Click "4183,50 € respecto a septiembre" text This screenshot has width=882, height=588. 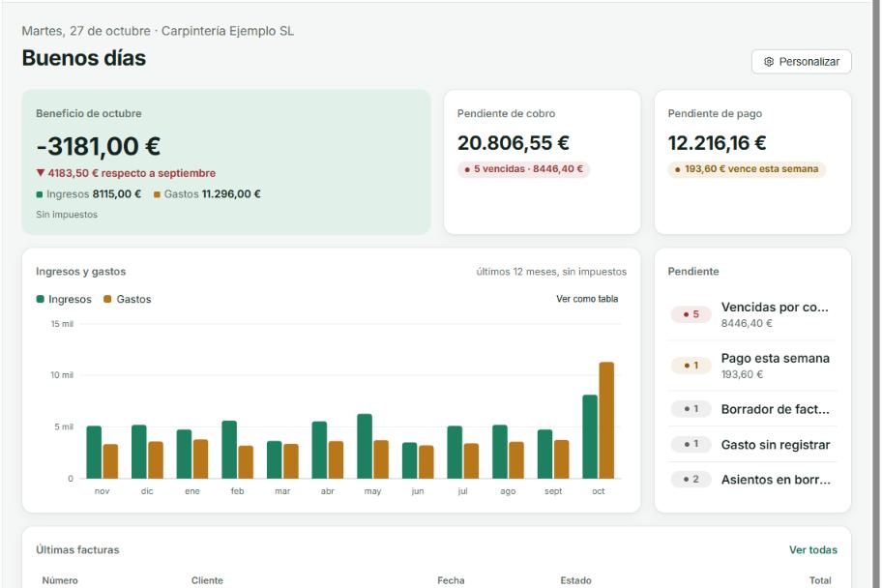pos(132,173)
